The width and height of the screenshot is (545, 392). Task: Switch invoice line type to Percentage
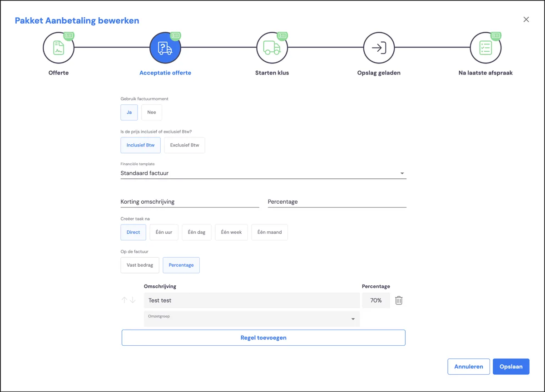(181, 265)
